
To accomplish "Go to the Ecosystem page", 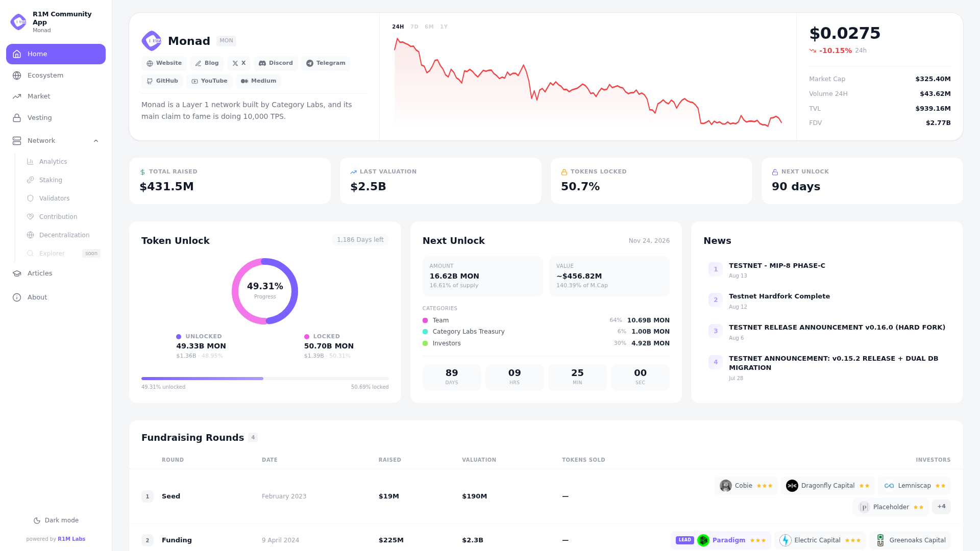I will 56,76.
